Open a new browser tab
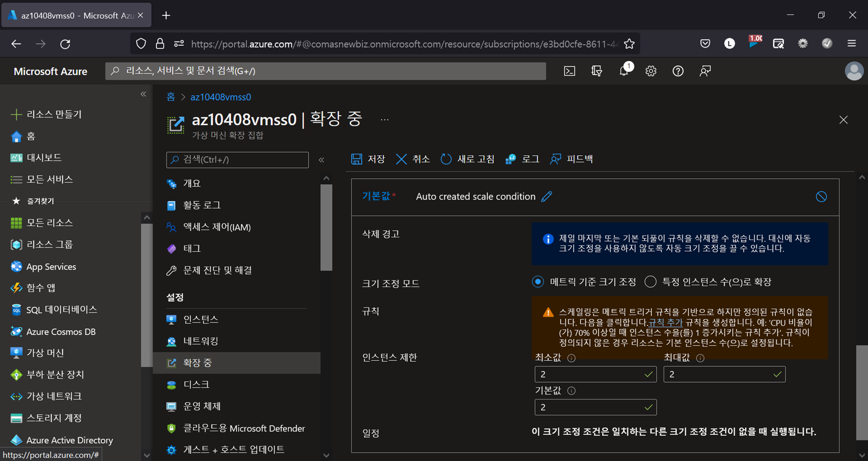The height and width of the screenshot is (461, 868). click(166, 16)
